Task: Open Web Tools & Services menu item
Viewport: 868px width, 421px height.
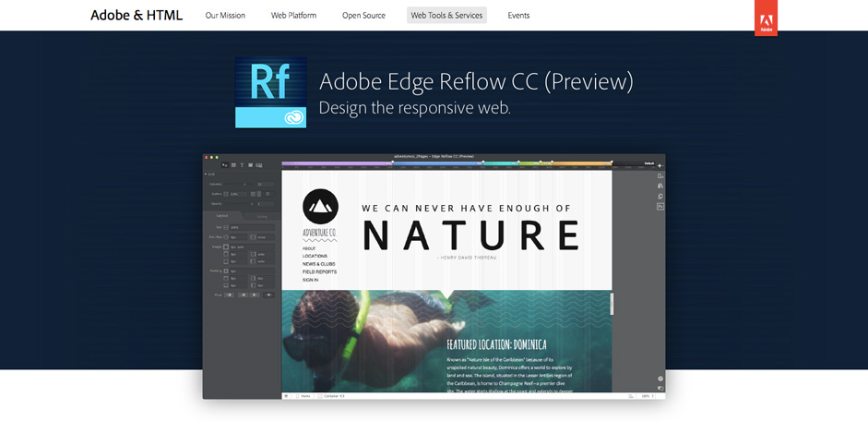Action: pos(446,16)
